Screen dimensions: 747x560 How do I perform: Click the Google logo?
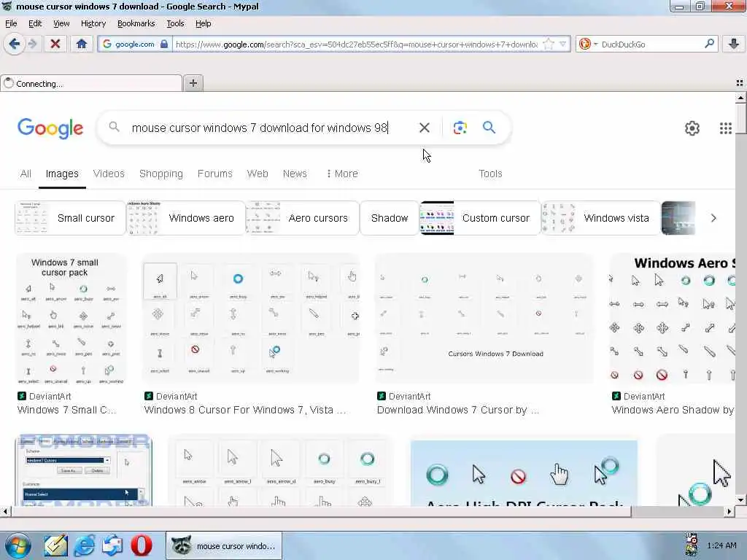[x=50, y=128]
